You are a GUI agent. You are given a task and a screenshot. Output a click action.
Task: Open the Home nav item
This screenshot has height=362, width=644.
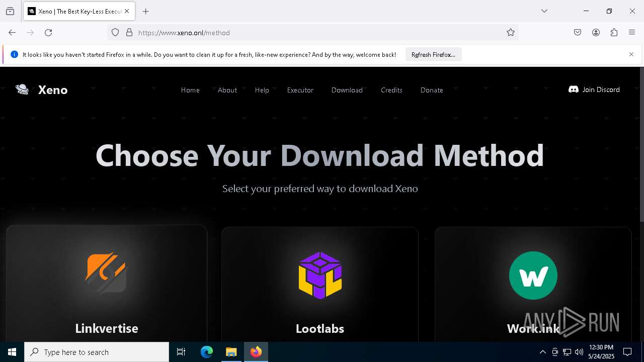(x=190, y=90)
